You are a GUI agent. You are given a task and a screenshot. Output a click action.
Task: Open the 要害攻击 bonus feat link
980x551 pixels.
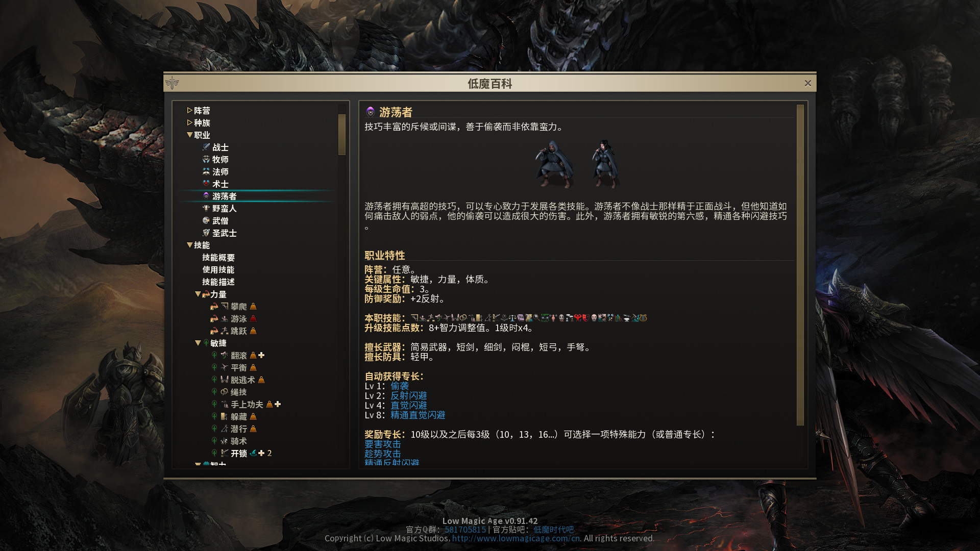pos(382,444)
